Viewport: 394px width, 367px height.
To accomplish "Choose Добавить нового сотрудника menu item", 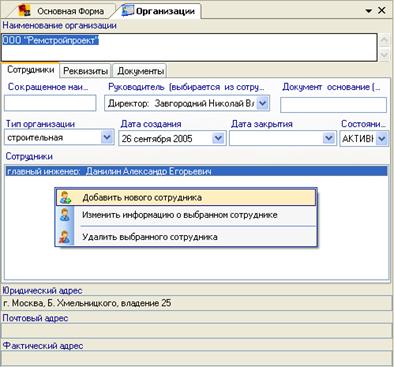I will point(186,198).
